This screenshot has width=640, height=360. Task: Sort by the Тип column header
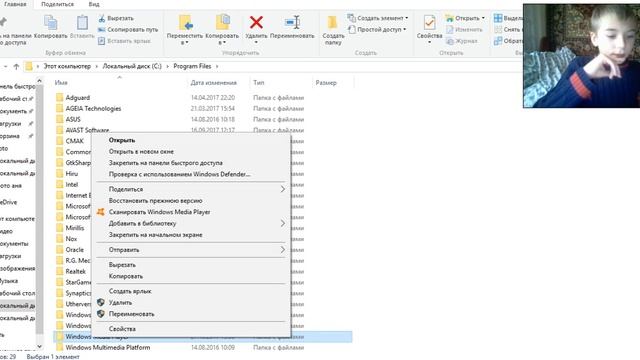pyautogui.click(x=258, y=83)
